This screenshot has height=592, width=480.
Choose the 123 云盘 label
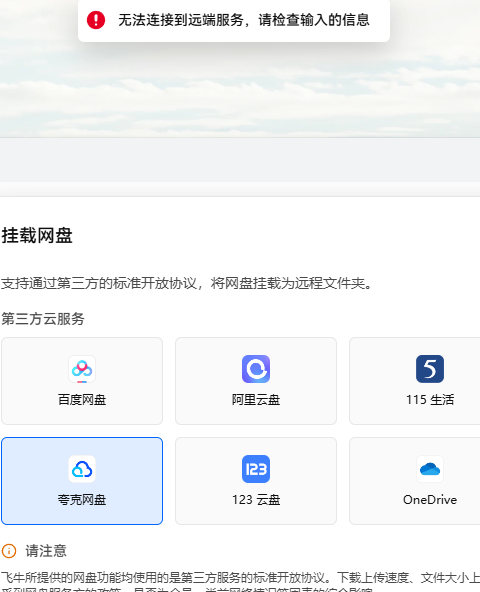256,500
